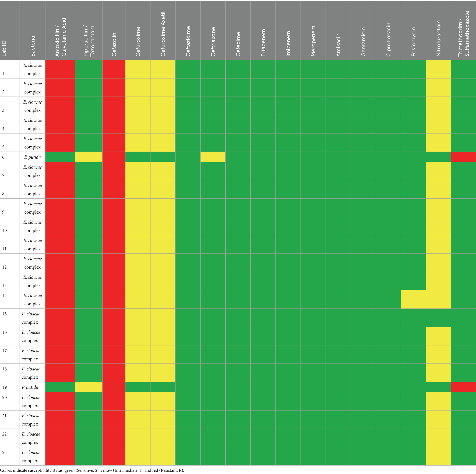The width and height of the screenshot is (476, 474).
Task: Click Lab ID 23 cell
Action: click(10, 456)
